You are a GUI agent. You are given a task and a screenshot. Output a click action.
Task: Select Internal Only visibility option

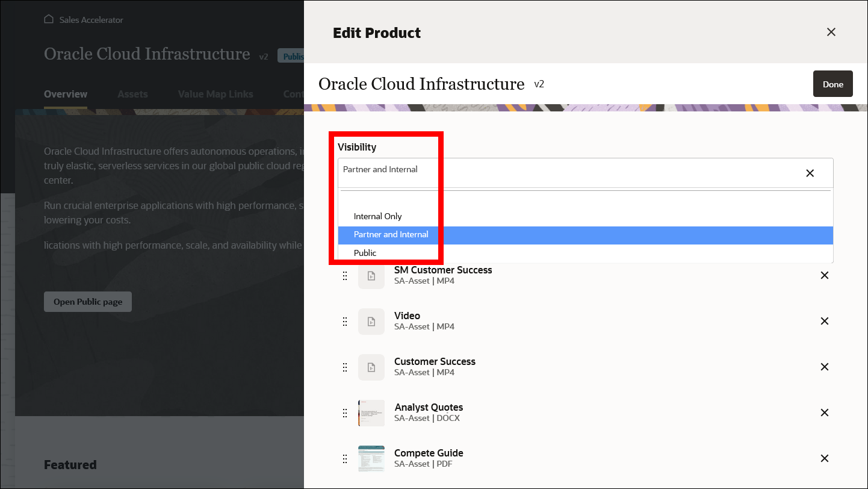(377, 216)
